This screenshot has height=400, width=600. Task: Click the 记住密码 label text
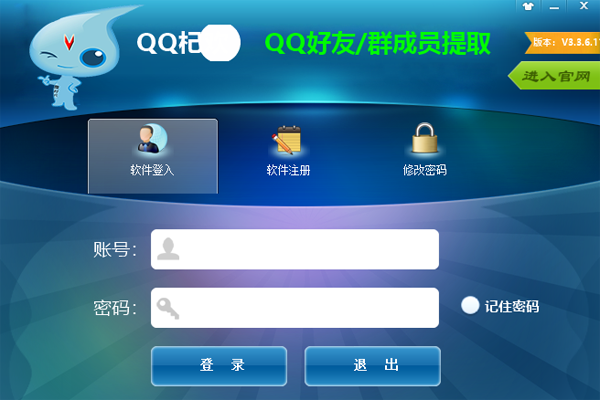pos(512,306)
